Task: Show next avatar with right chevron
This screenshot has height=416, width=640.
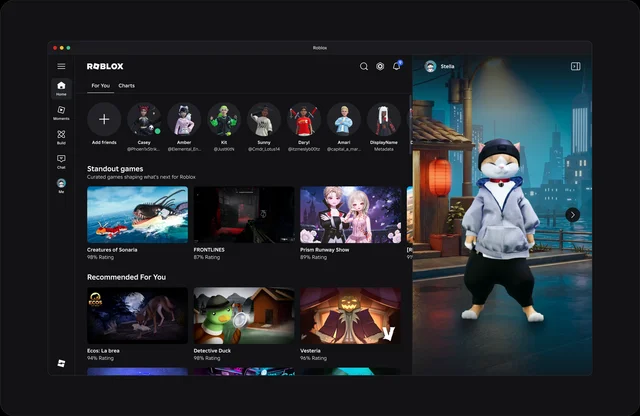Action: (x=573, y=215)
